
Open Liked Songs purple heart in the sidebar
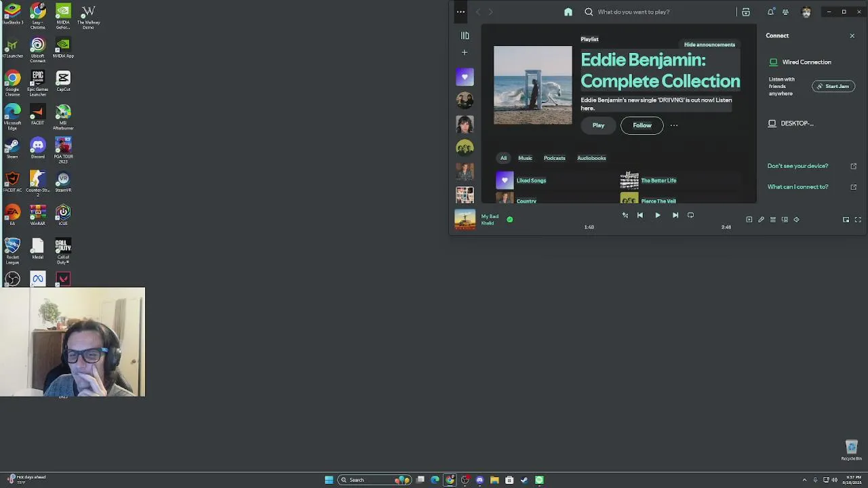pos(465,77)
